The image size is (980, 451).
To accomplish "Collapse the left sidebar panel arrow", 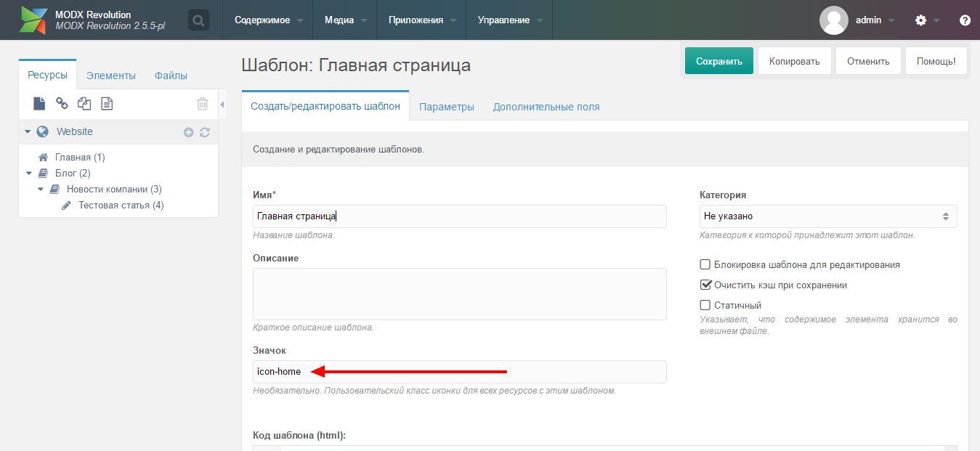I will [x=222, y=105].
